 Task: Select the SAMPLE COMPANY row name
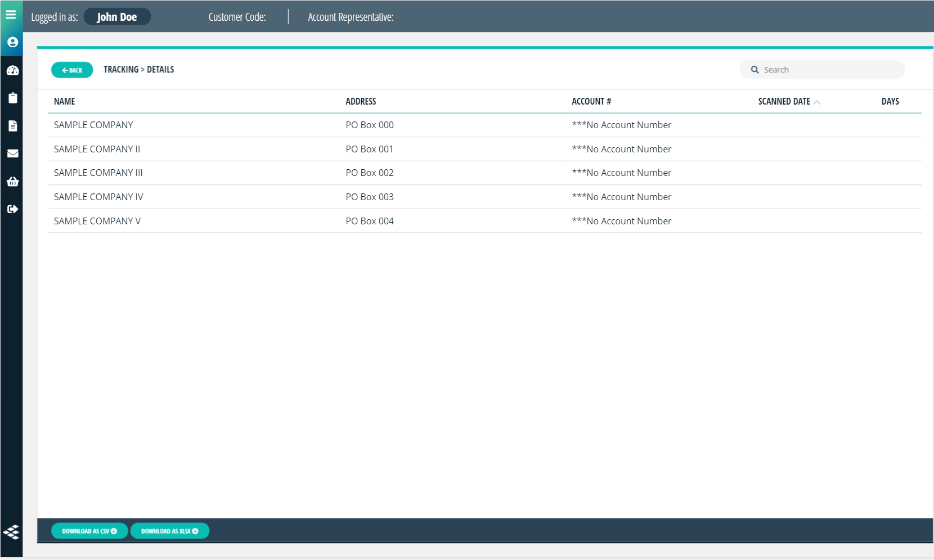coord(93,125)
